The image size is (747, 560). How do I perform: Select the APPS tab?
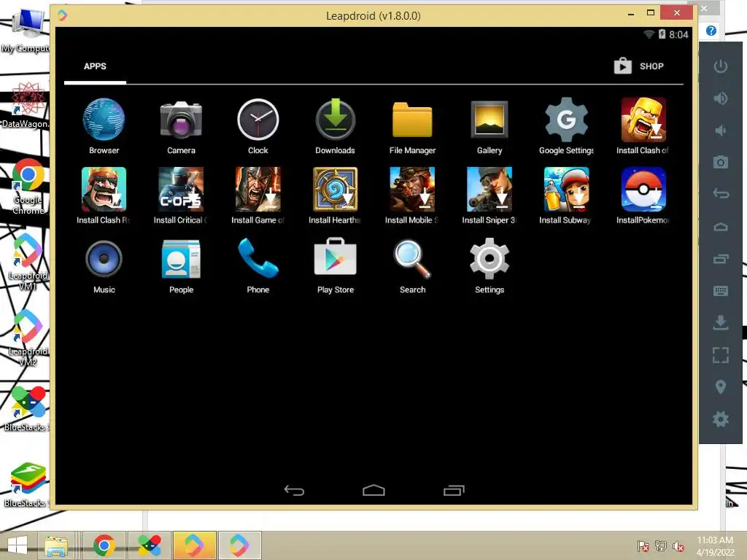coord(95,66)
